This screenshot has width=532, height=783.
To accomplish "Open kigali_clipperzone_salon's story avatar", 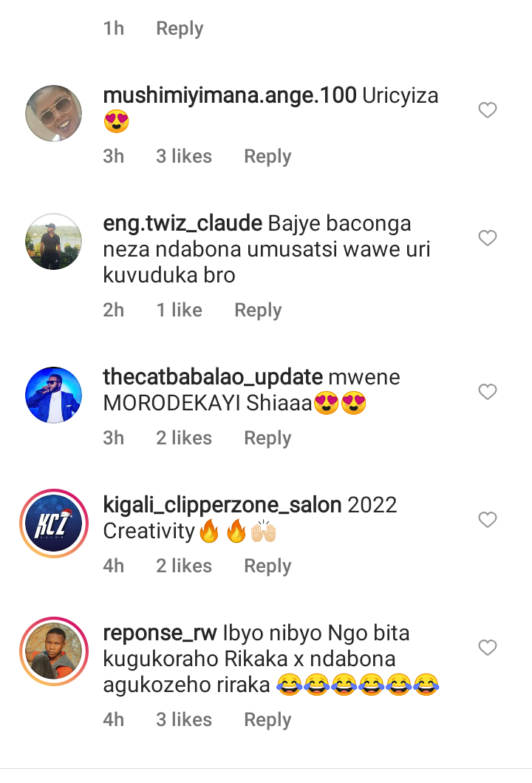I will pyautogui.click(x=53, y=523).
